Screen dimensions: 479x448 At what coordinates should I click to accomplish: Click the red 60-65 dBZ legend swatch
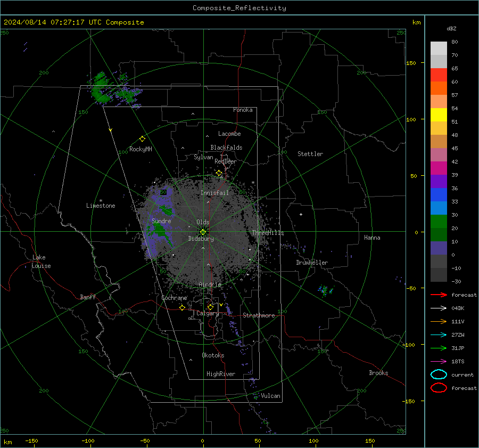coord(439,75)
